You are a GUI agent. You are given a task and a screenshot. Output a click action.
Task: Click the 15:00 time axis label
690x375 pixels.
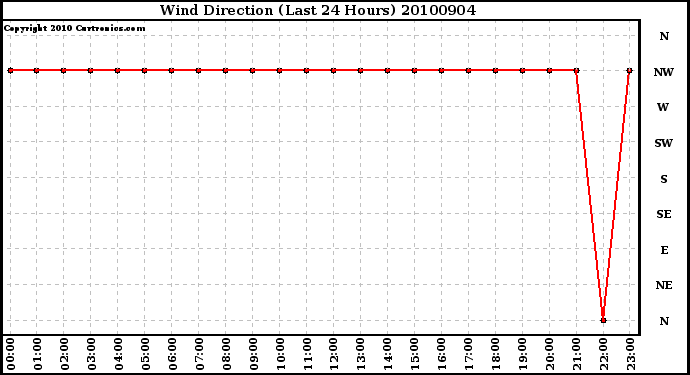[415, 354]
